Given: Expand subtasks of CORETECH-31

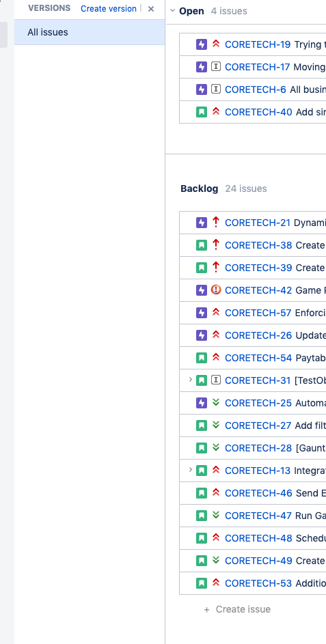Looking at the screenshot, I should [x=191, y=380].
